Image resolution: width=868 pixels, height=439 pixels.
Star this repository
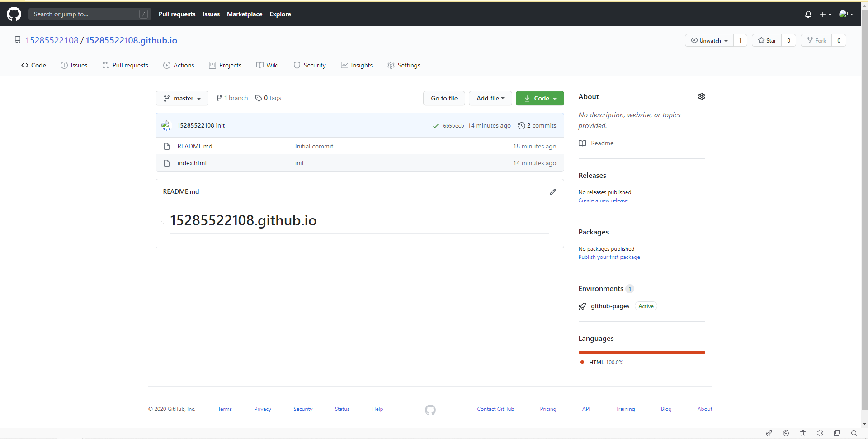click(x=767, y=40)
